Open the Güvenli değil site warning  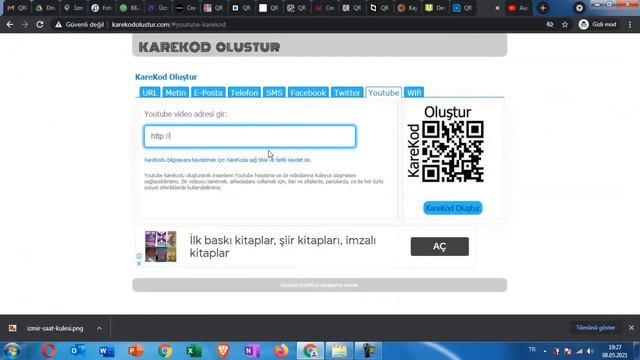pos(80,24)
